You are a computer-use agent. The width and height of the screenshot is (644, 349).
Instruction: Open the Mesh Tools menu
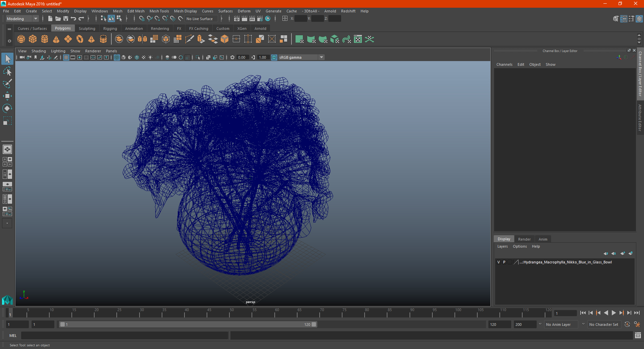(159, 11)
